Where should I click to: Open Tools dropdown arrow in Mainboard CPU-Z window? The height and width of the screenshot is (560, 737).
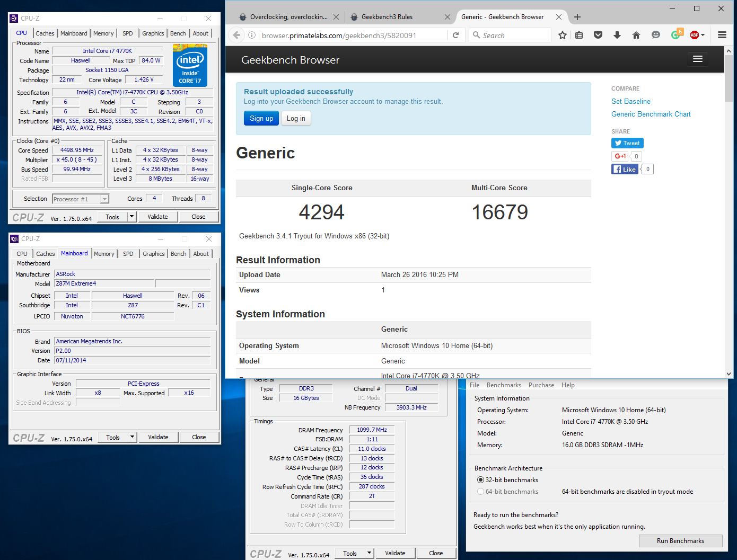coord(132,437)
